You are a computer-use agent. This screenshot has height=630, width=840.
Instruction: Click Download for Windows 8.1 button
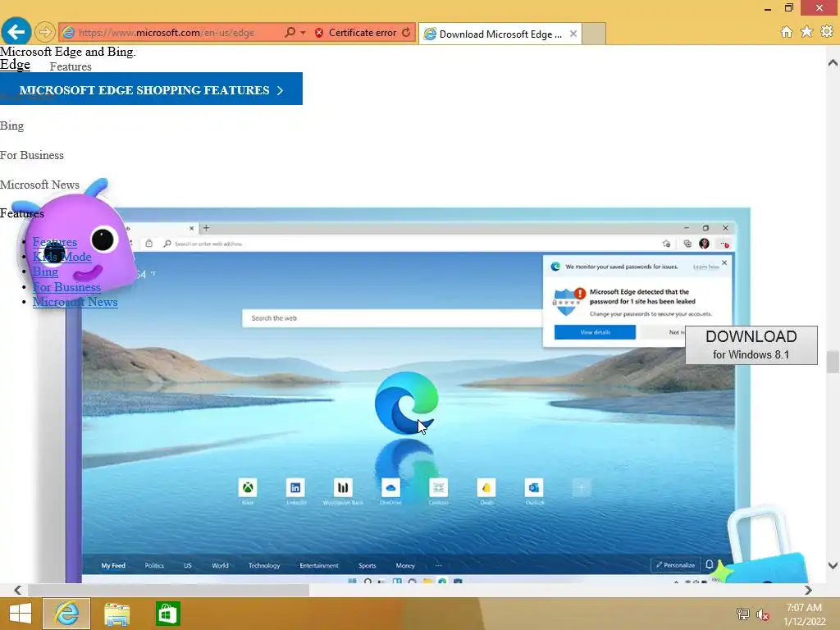[x=751, y=345]
